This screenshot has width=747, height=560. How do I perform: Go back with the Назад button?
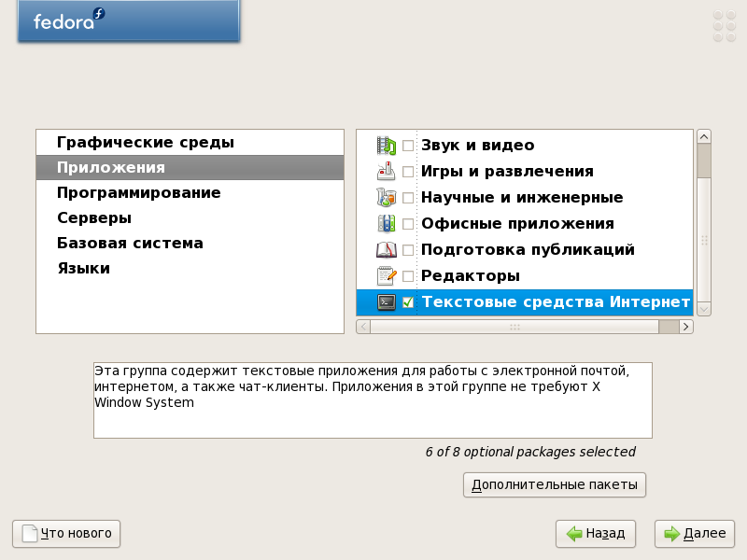(x=596, y=534)
